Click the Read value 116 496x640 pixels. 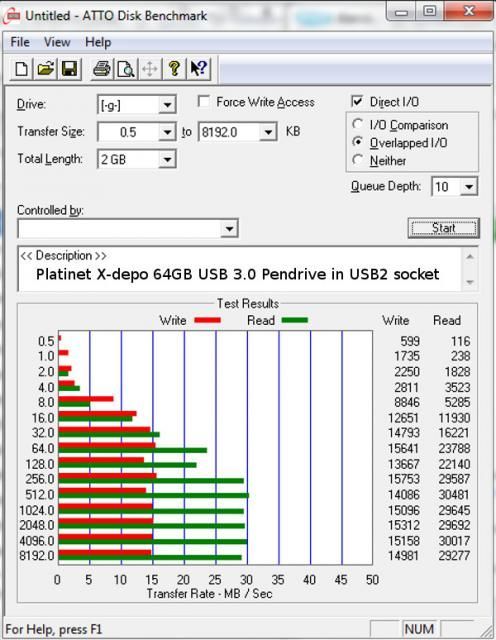[460, 341]
